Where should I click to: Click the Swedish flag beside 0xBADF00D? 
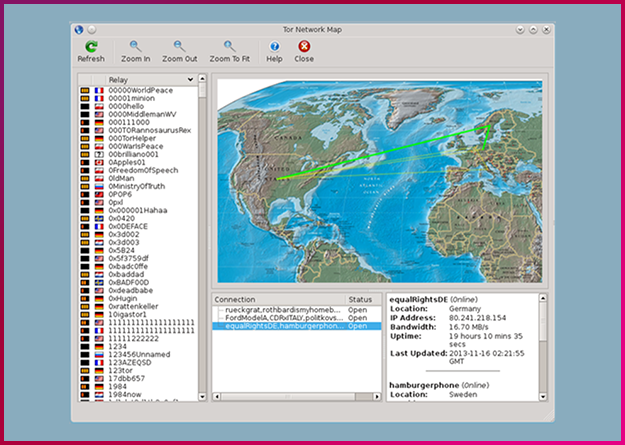click(x=99, y=282)
